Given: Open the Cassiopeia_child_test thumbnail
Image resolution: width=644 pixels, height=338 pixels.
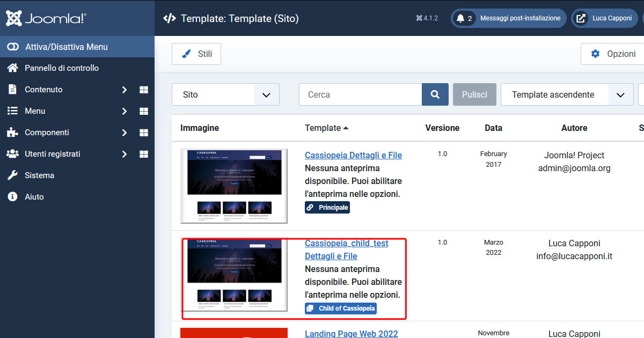Looking at the screenshot, I should (x=234, y=274).
